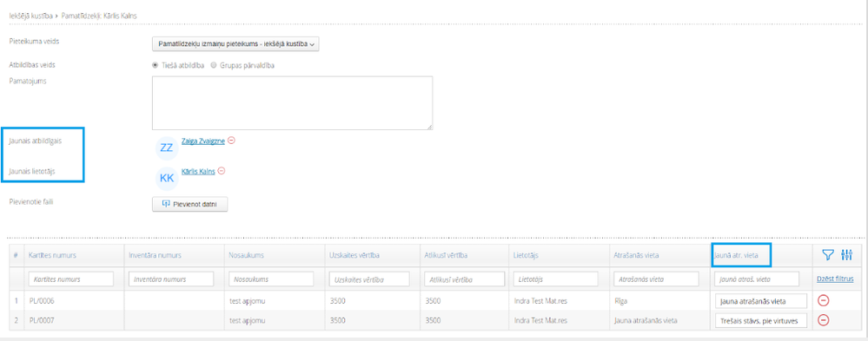Screen dimensions: 868x341
Task: Focus Nosaukums filter field
Action: point(271,279)
